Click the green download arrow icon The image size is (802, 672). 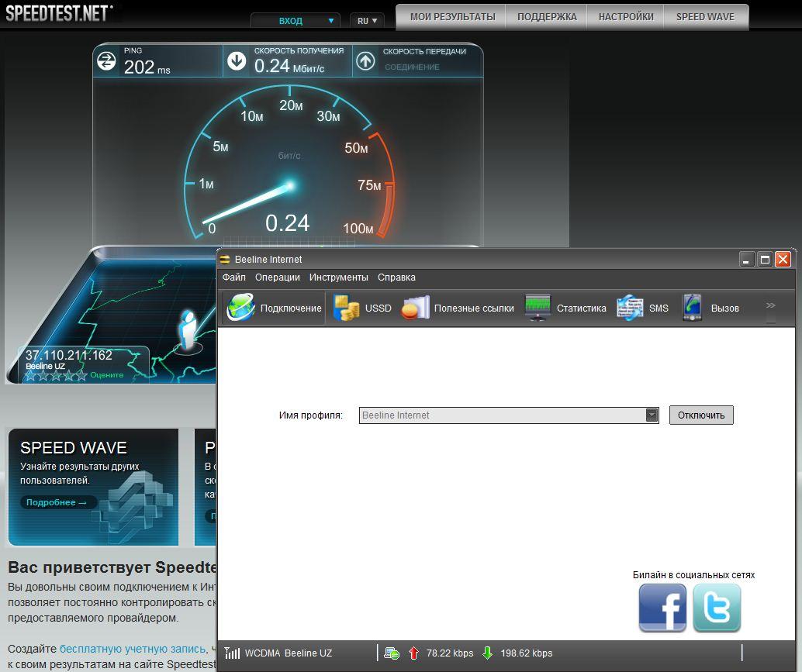pyautogui.click(x=487, y=653)
